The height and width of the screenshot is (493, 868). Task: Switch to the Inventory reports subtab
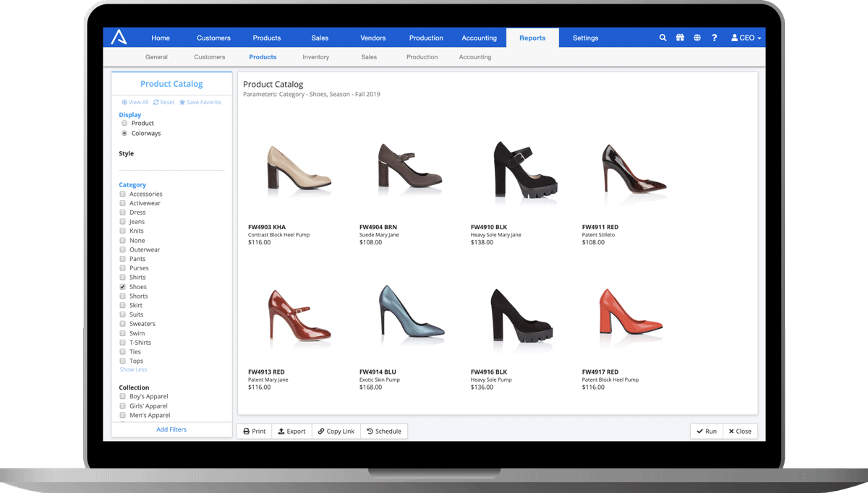[316, 57]
